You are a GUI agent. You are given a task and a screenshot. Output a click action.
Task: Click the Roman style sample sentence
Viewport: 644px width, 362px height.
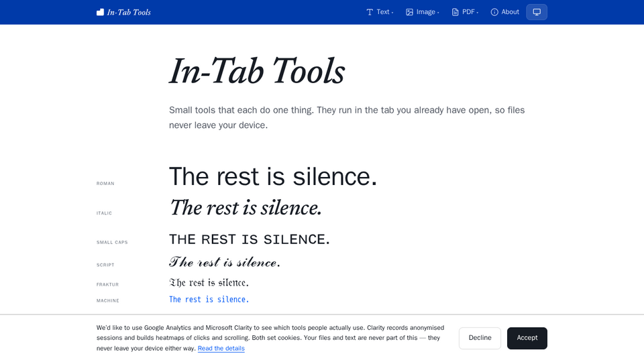[x=273, y=176]
